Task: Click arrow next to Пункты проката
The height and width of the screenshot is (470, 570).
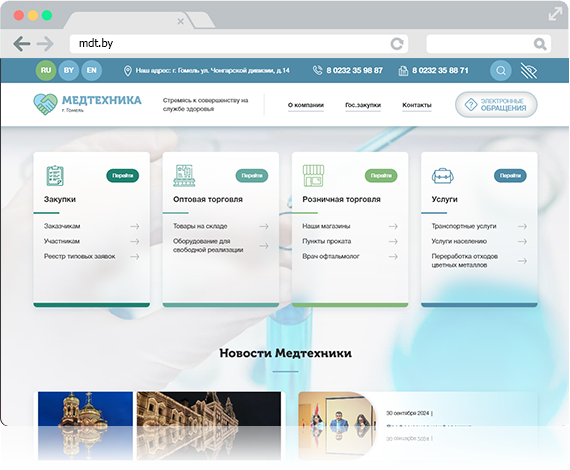Action: (x=393, y=241)
